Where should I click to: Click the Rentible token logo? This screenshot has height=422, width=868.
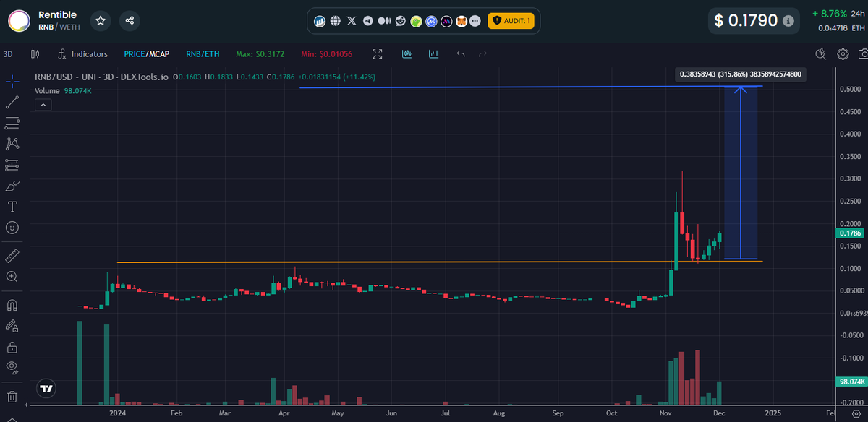coord(19,21)
